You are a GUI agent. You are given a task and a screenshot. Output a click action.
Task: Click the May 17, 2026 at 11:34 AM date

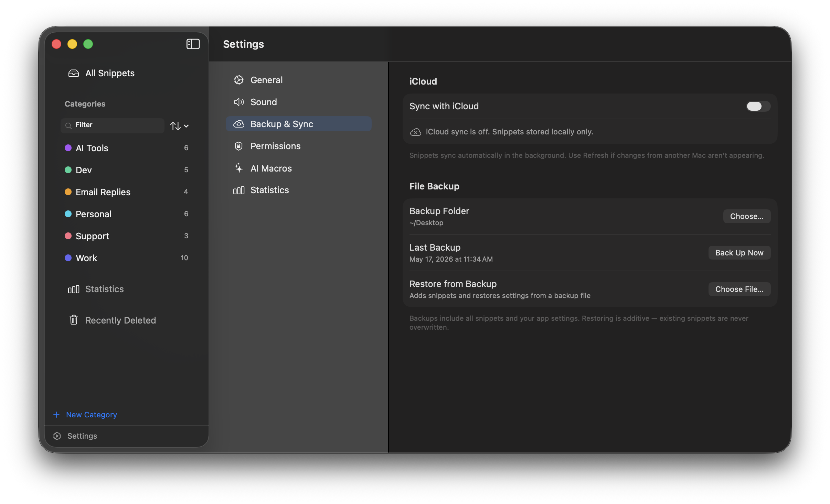coord(451,259)
